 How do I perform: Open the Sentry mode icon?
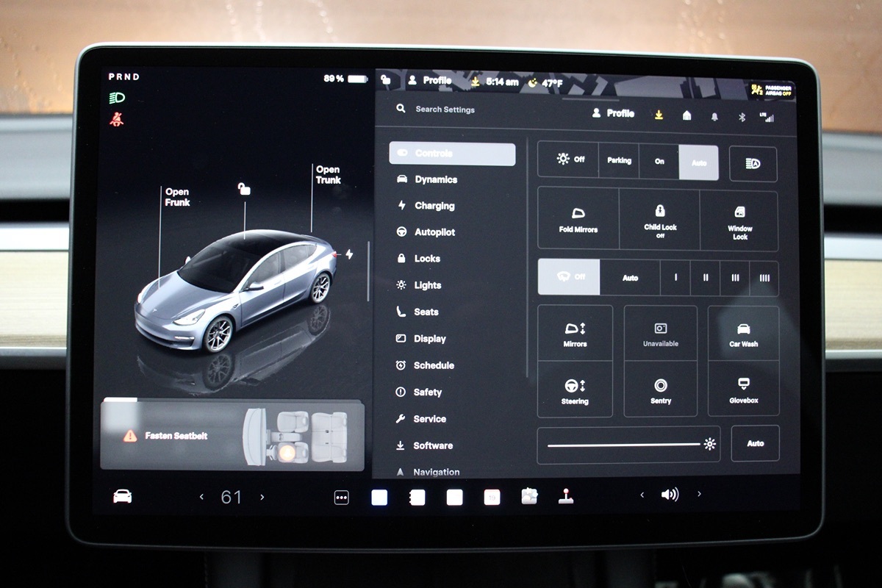660,390
